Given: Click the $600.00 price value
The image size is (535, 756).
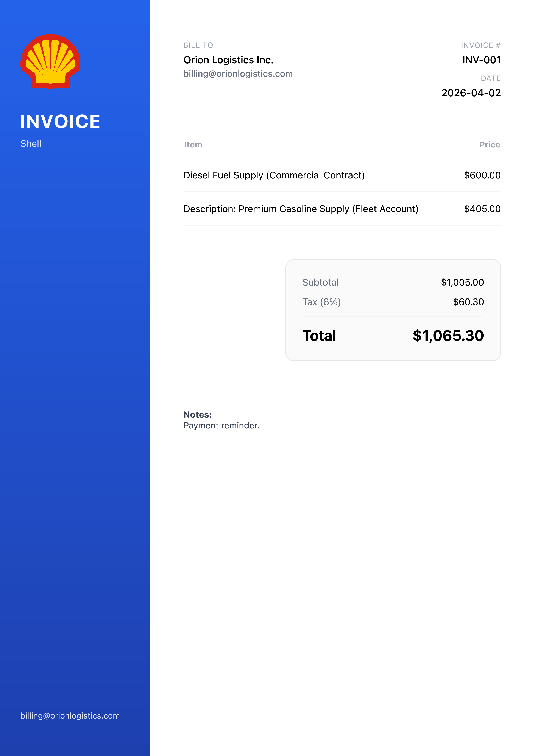Looking at the screenshot, I should (x=482, y=175).
